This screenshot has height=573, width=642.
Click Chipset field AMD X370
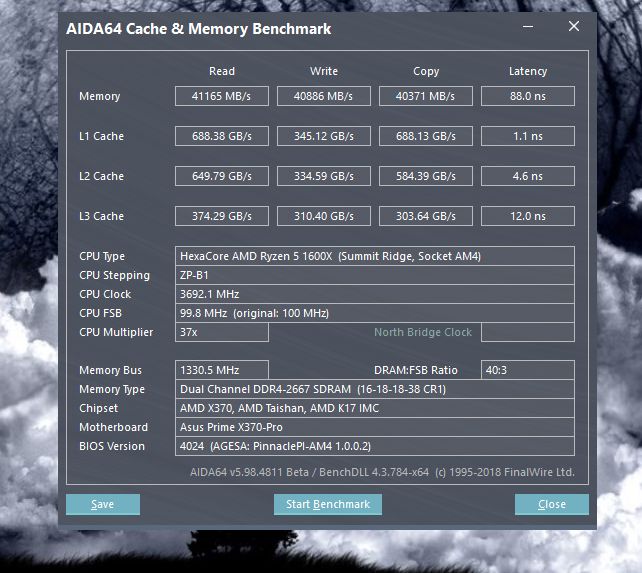tap(375, 408)
